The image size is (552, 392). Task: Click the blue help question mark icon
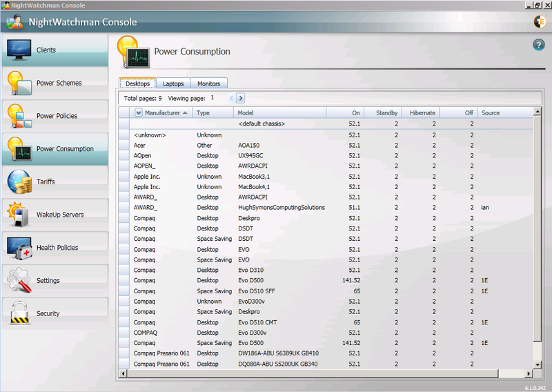click(x=539, y=45)
